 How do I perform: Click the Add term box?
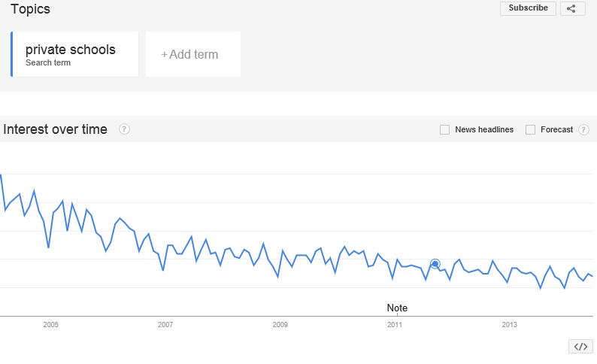(193, 54)
